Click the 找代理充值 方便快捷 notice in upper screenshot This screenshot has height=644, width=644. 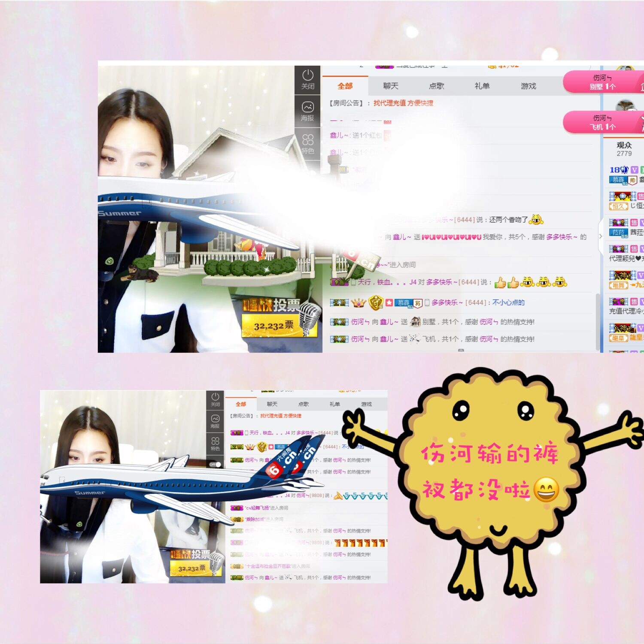(x=403, y=103)
